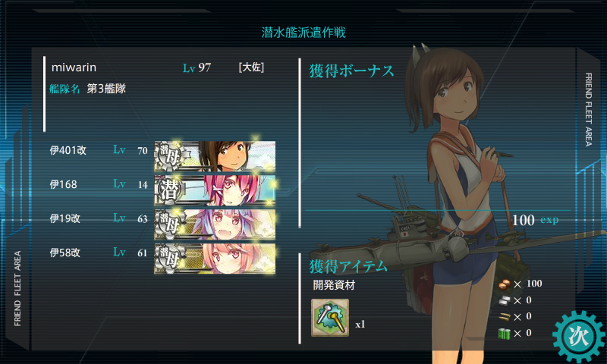
Task: Select the 伊168 ship banner
Action: coord(215,190)
